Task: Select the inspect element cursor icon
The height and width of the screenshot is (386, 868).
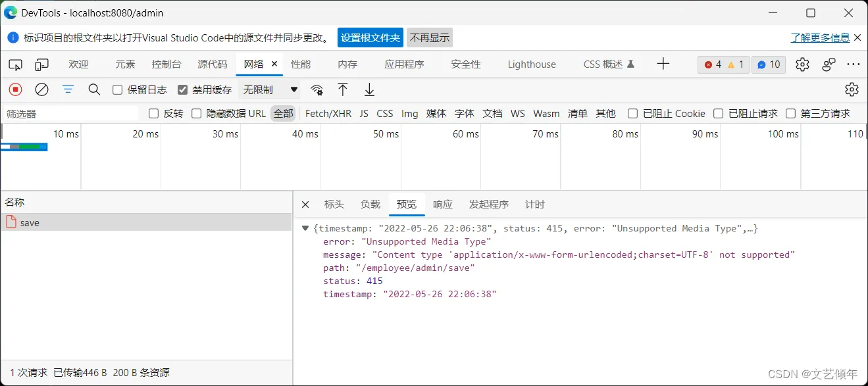Action: (x=14, y=64)
